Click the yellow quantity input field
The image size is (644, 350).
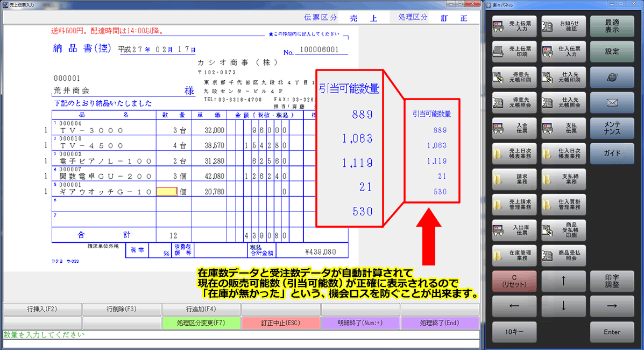pyautogui.click(x=167, y=192)
